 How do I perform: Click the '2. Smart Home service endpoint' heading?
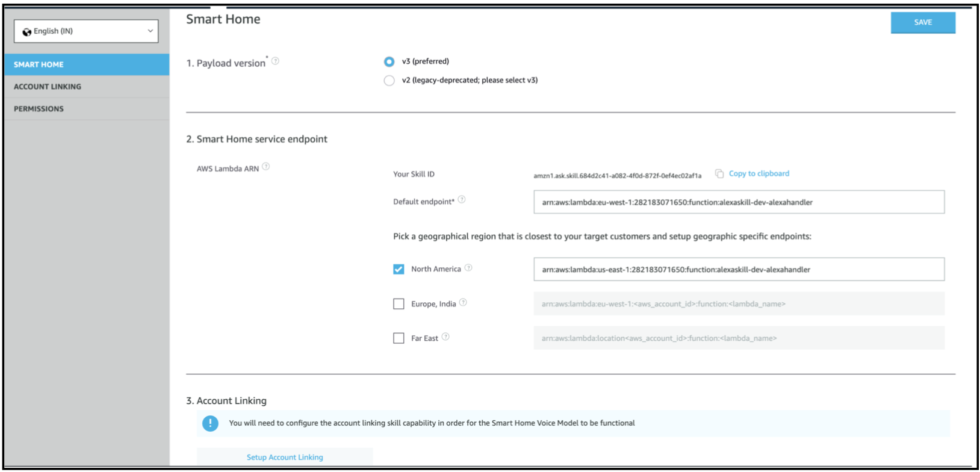(256, 139)
